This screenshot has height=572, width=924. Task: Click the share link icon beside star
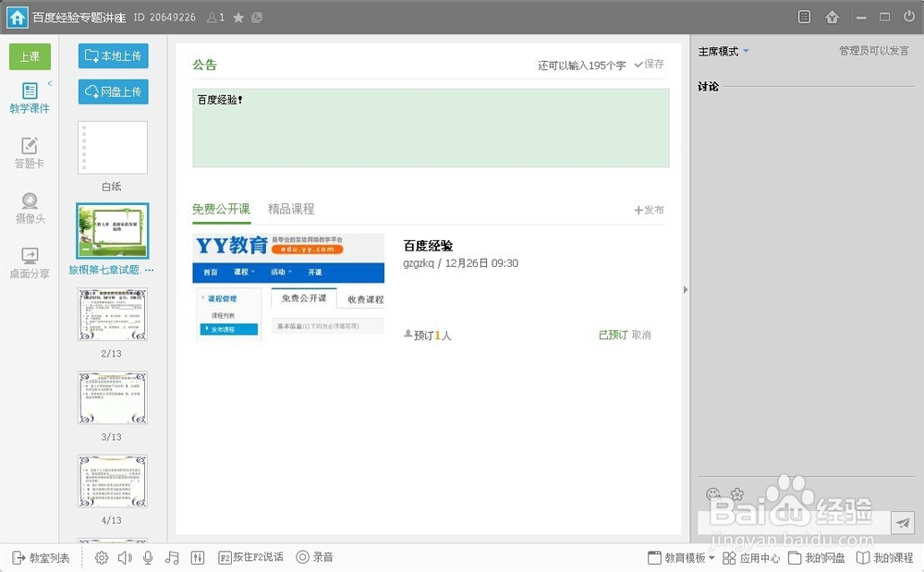257,18
